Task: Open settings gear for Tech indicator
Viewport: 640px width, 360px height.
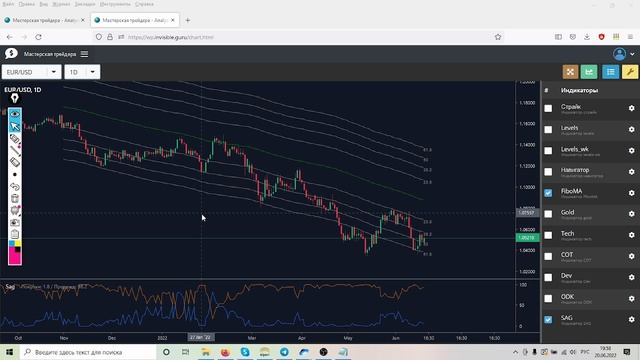Action: (631, 235)
